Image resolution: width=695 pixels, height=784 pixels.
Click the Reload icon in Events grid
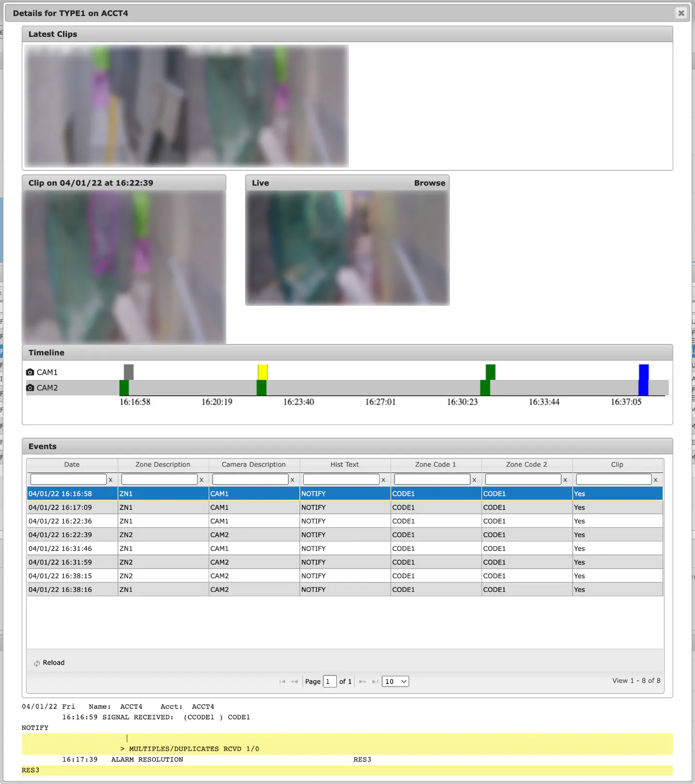pos(37,663)
